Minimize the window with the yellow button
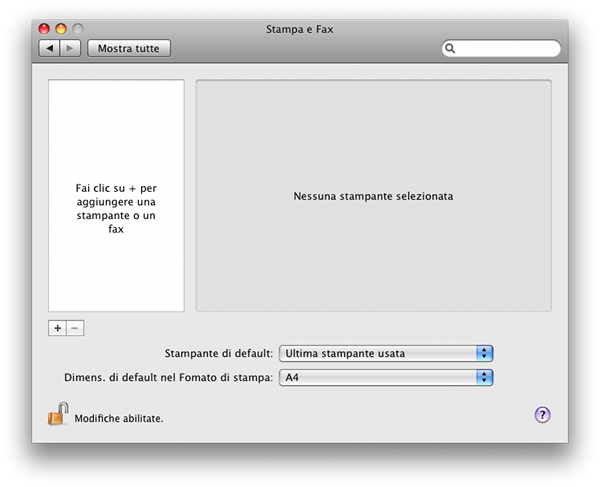 click(61, 29)
